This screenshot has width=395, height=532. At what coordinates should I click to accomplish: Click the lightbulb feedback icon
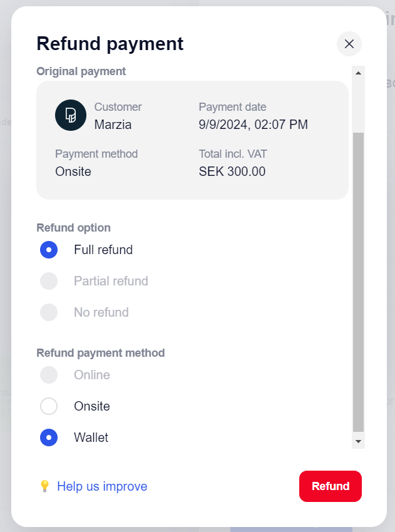44,486
